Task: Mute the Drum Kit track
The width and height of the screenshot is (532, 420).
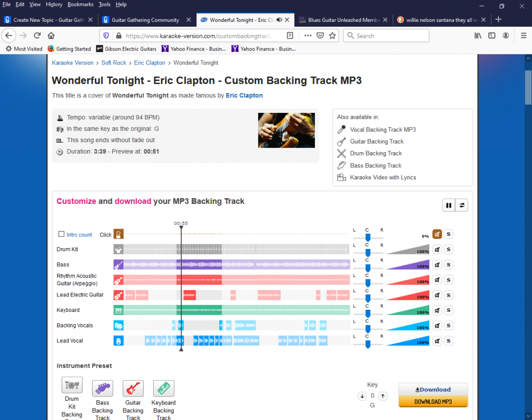Action: click(437, 250)
